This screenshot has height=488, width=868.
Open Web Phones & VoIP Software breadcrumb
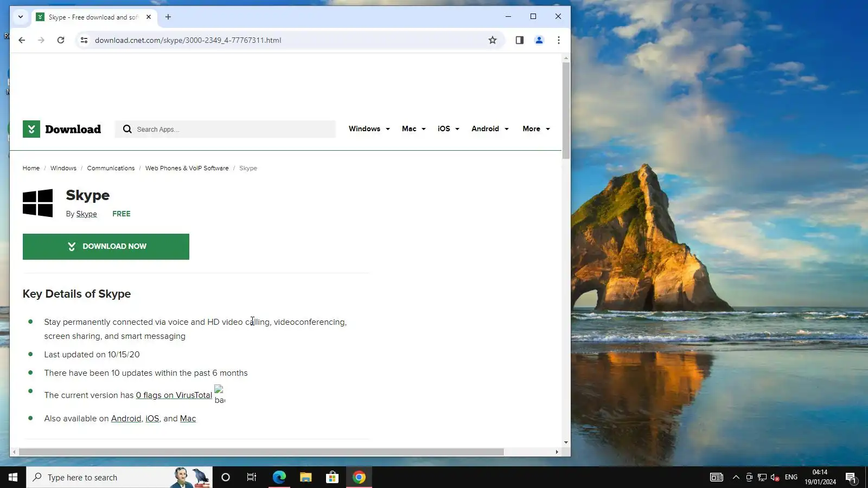pyautogui.click(x=187, y=168)
